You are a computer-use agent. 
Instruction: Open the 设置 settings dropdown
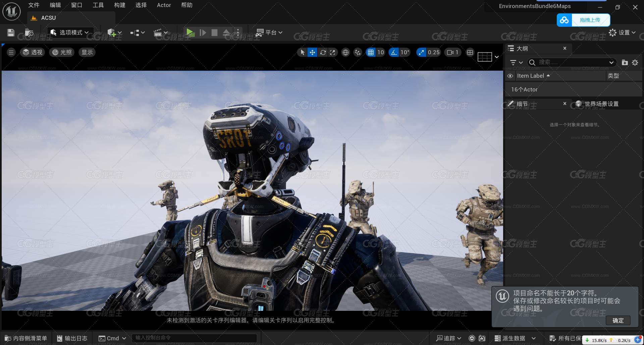(622, 32)
